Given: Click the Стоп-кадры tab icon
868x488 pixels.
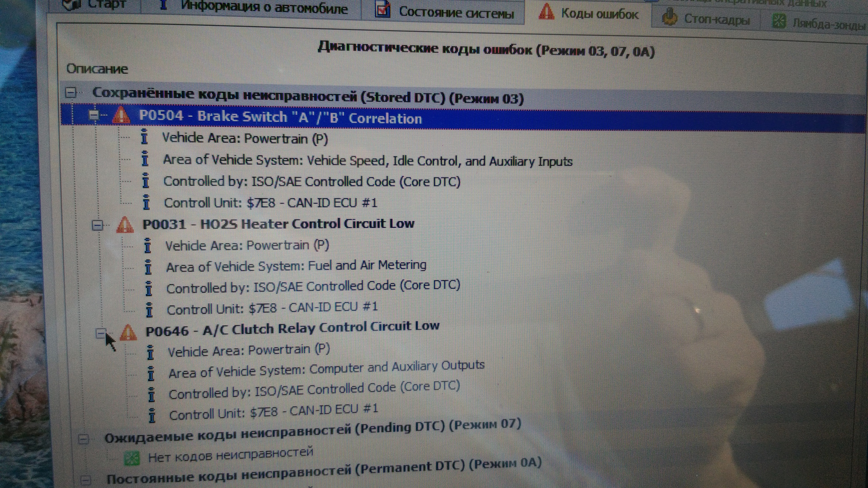Looking at the screenshot, I should [670, 17].
